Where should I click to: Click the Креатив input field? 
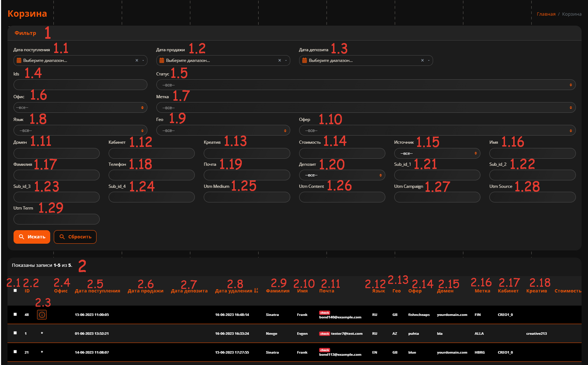pos(247,153)
